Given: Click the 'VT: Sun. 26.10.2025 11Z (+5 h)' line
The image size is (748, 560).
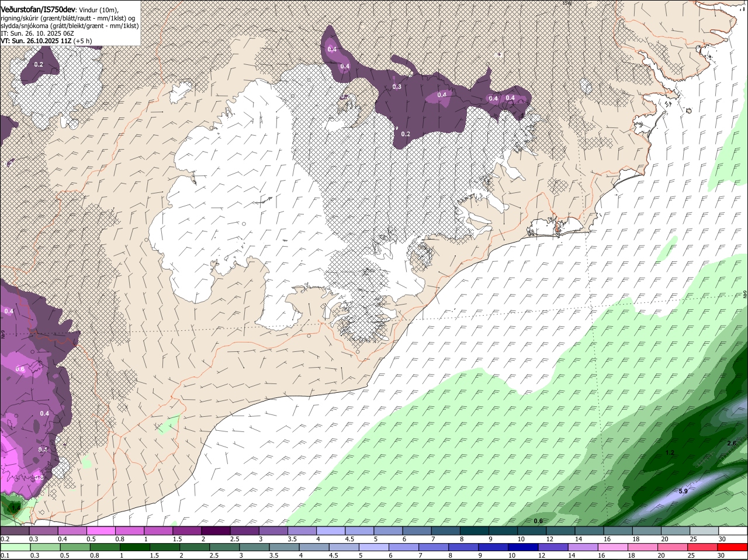Looking at the screenshot, I should (46, 41).
